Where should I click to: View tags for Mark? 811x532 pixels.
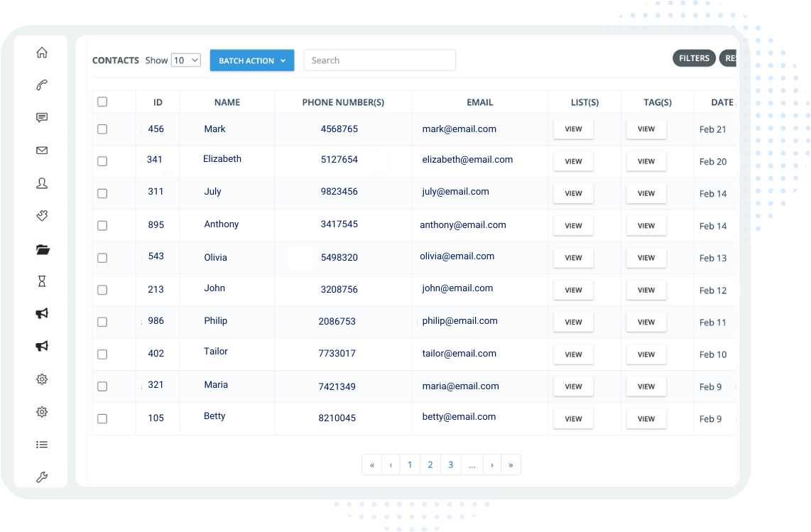[x=646, y=129]
